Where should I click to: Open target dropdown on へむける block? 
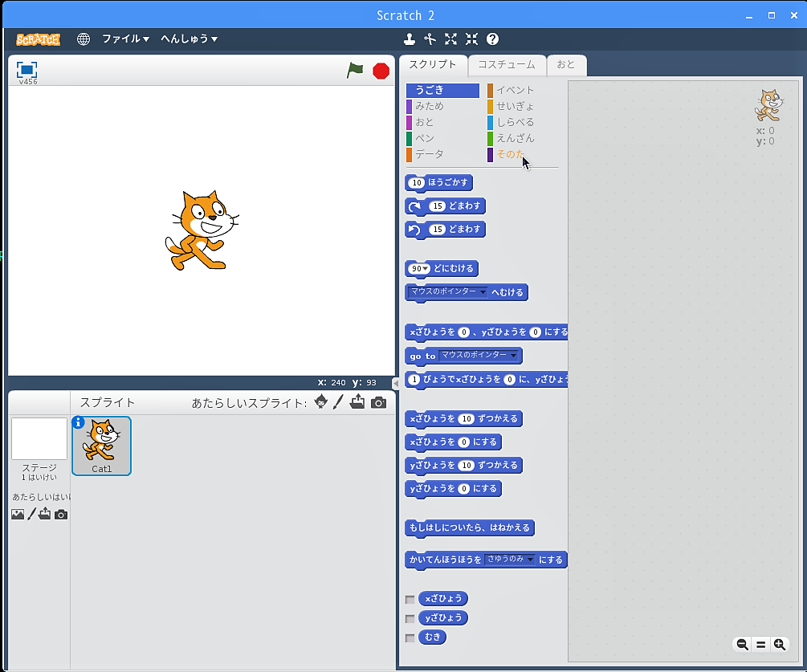(x=483, y=291)
